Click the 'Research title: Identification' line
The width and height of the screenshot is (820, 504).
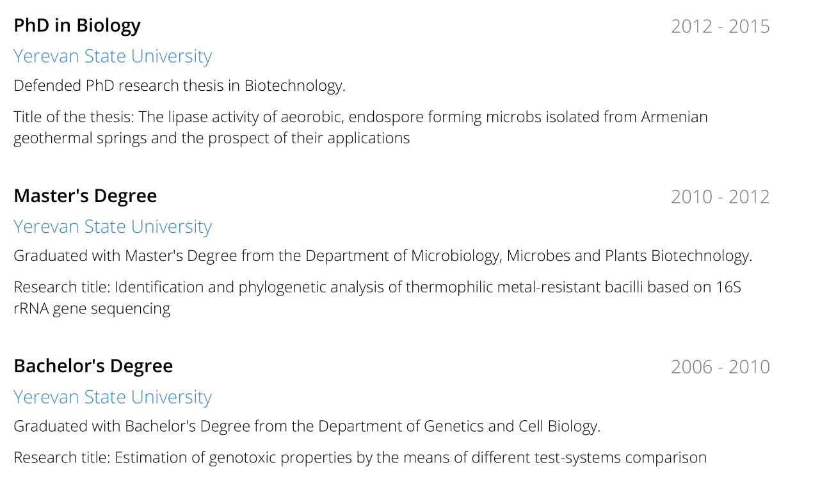click(377, 287)
